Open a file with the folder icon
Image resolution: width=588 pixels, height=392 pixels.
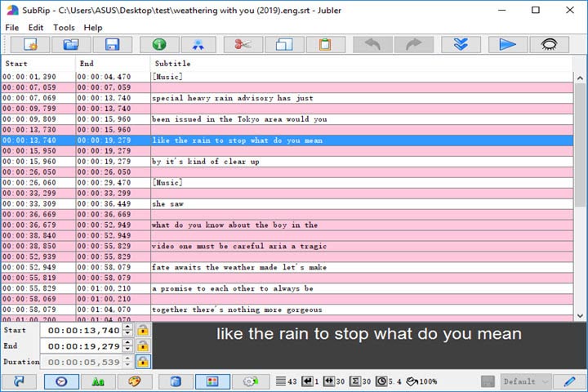71,45
